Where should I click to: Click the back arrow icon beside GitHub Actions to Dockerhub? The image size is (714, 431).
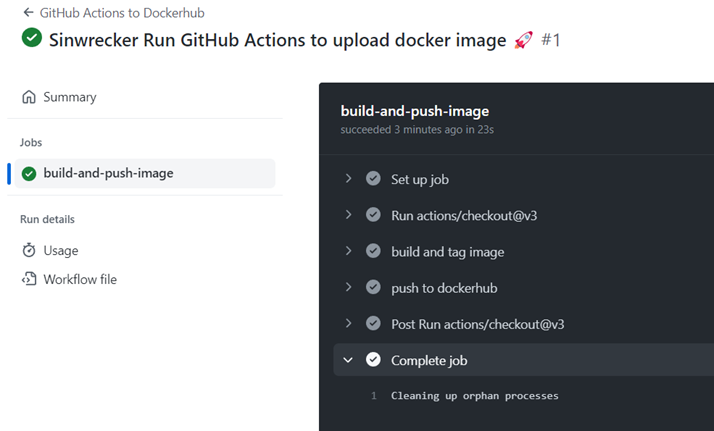[28, 12]
